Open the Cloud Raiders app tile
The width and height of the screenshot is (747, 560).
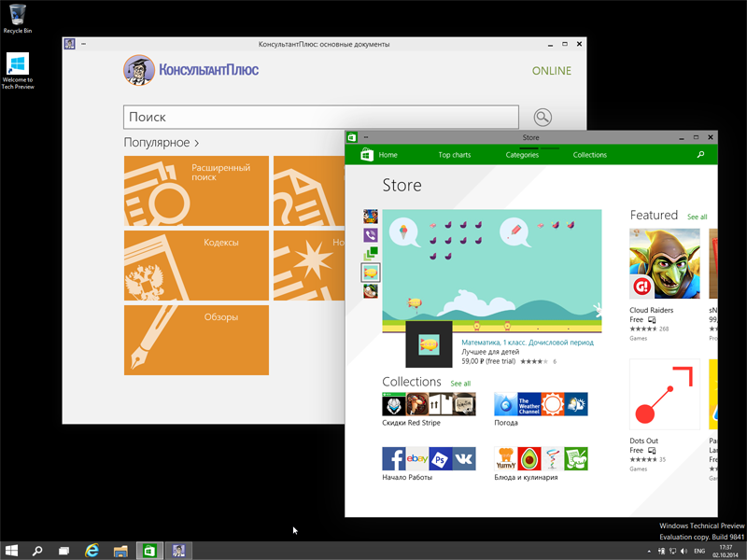(665, 285)
